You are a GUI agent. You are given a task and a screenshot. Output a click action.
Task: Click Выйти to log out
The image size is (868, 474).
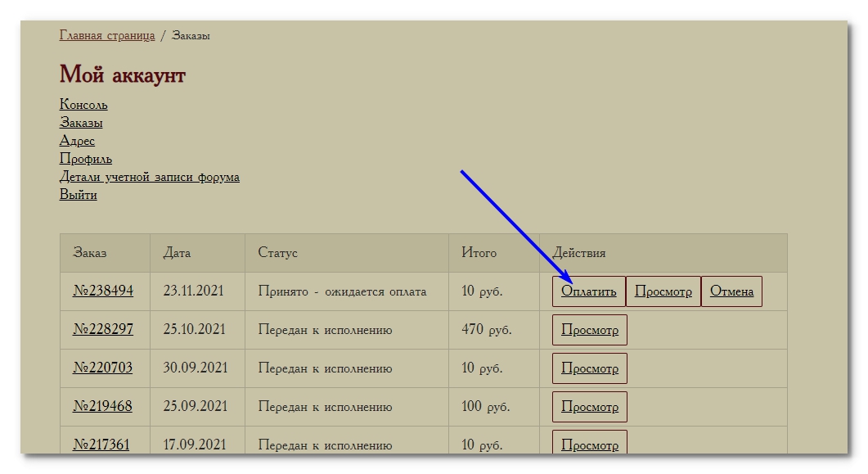click(x=78, y=194)
